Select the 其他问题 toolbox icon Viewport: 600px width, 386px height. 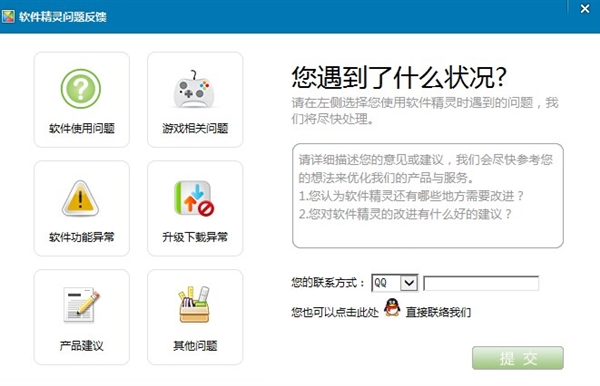194,304
